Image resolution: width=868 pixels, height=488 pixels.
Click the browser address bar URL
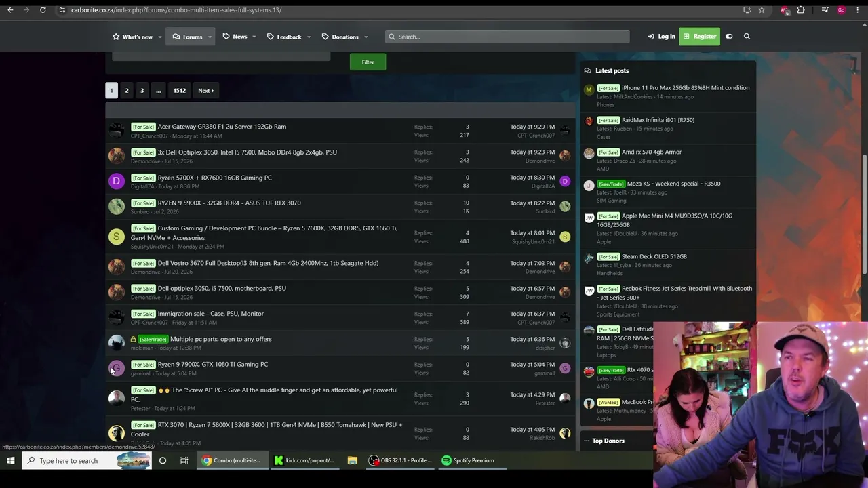tap(176, 10)
